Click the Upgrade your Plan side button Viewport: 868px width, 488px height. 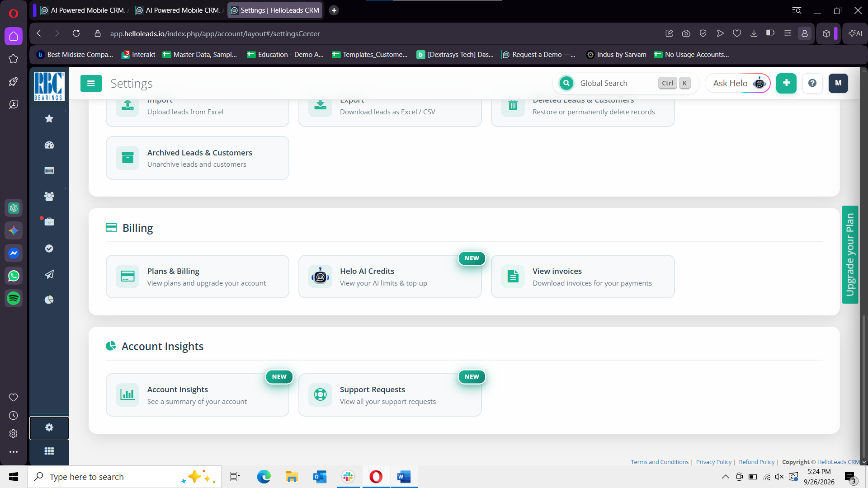(850, 255)
